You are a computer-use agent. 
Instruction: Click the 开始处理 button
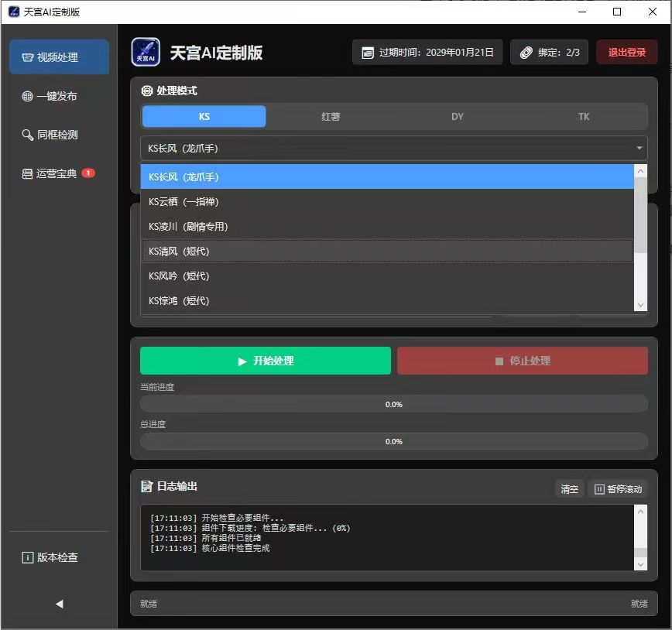[x=266, y=361]
